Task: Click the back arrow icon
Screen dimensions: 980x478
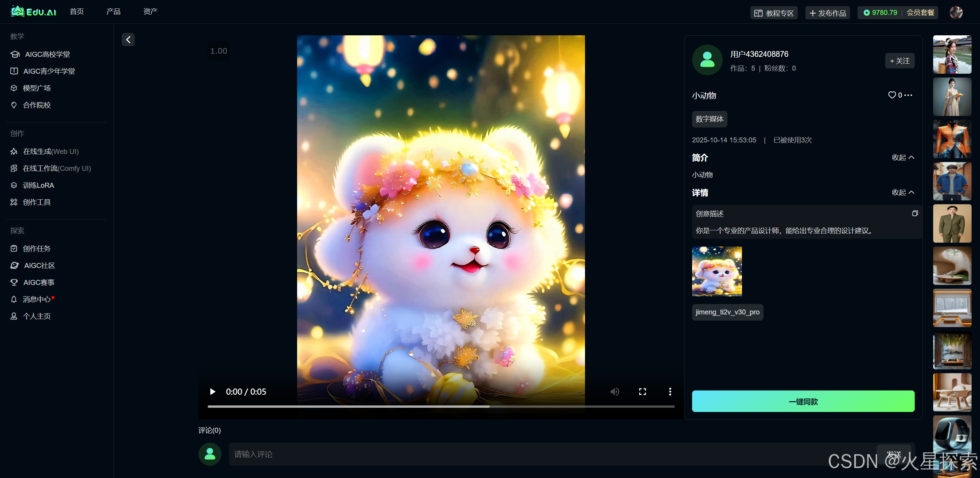Action: (x=128, y=40)
